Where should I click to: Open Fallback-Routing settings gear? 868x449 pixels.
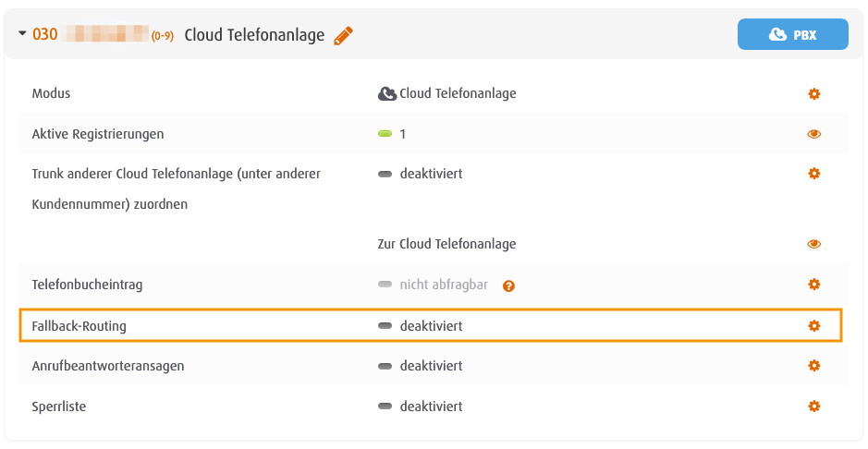[813, 326]
